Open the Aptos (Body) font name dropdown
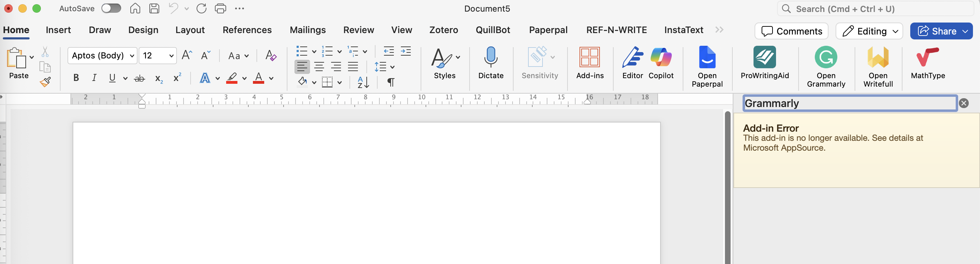The width and height of the screenshot is (980, 264). 132,56
